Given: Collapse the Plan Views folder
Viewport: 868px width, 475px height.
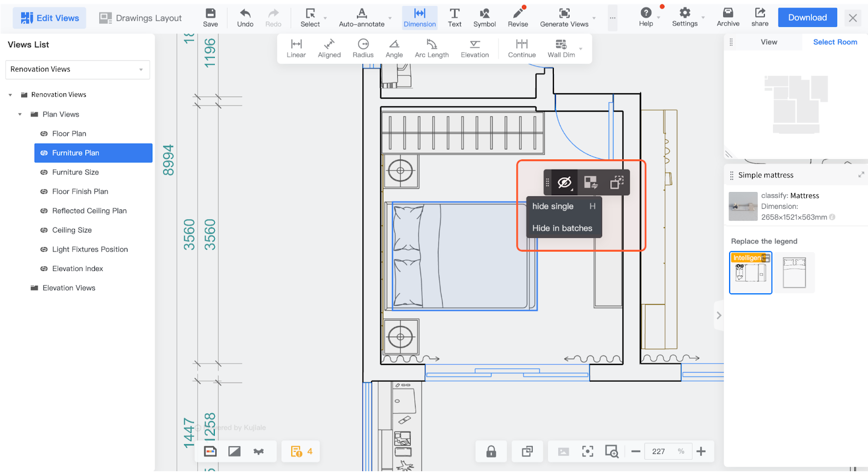Looking at the screenshot, I should coord(20,114).
